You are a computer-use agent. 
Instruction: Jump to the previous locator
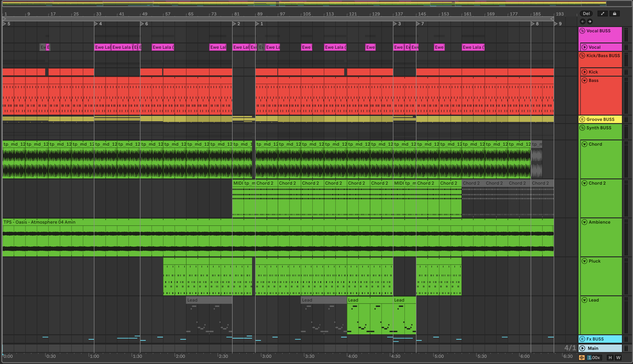[583, 21]
